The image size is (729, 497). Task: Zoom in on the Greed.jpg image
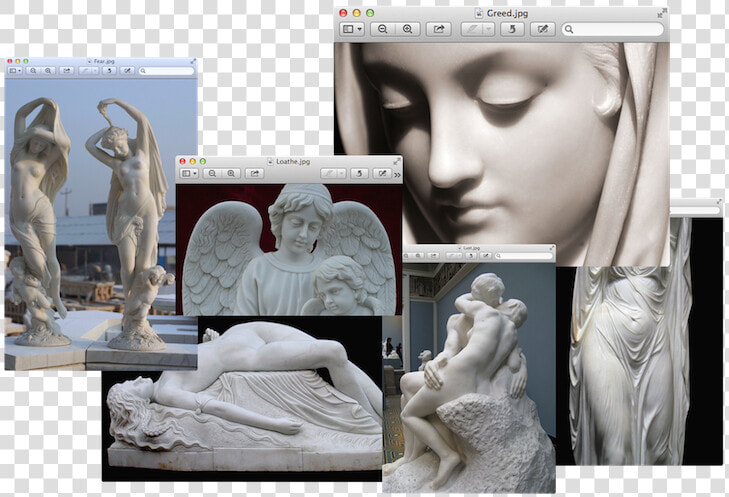click(408, 29)
